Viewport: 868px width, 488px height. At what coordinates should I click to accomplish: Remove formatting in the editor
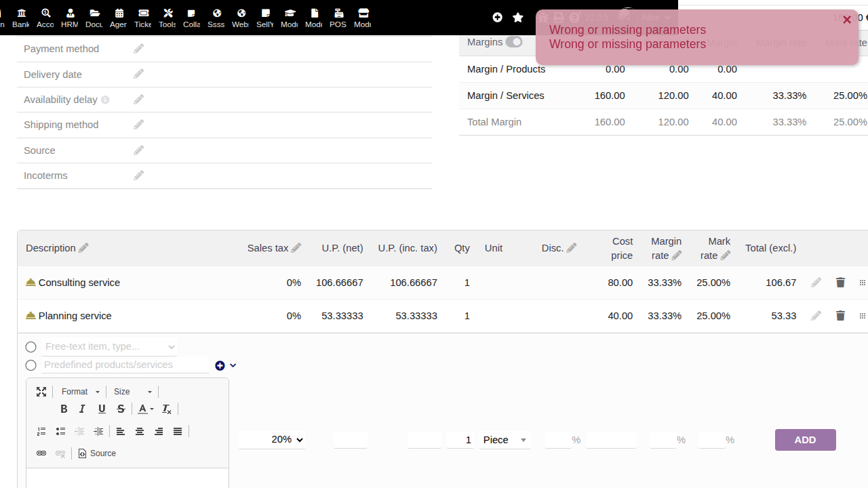[x=167, y=409]
